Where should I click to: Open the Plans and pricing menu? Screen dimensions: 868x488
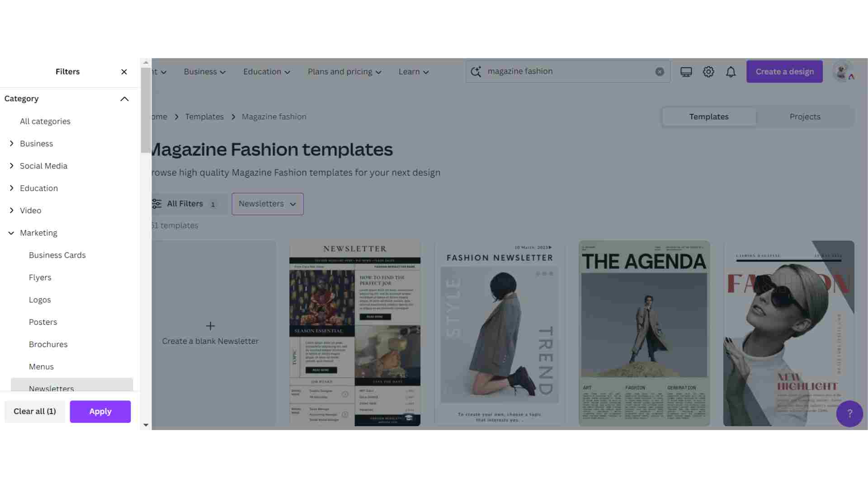(x=344, y=72)
